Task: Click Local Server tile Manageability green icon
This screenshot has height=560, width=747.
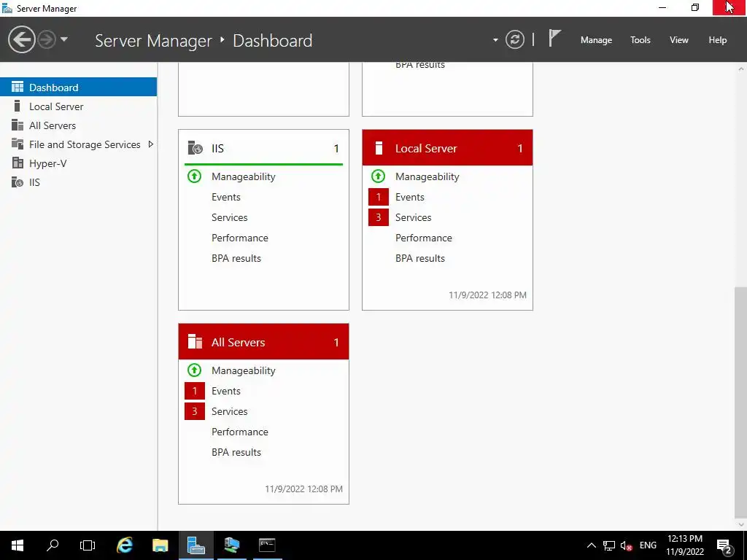Action: click(379, 176)
